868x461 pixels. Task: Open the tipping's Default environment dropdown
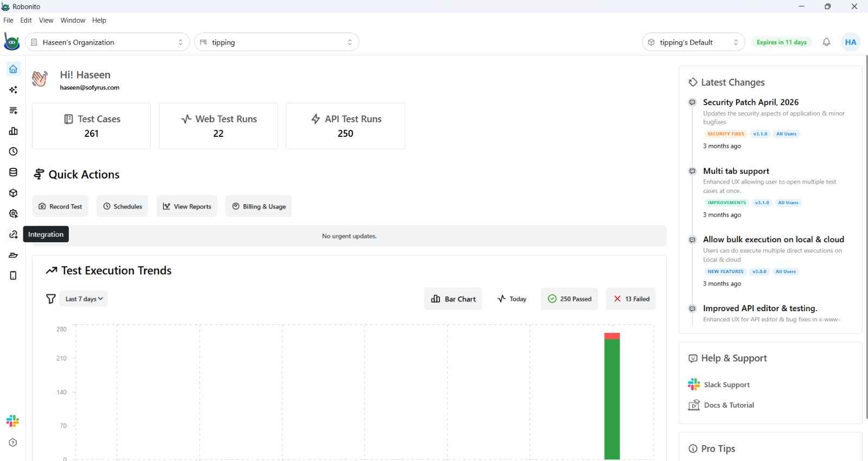tap(694, 42)
